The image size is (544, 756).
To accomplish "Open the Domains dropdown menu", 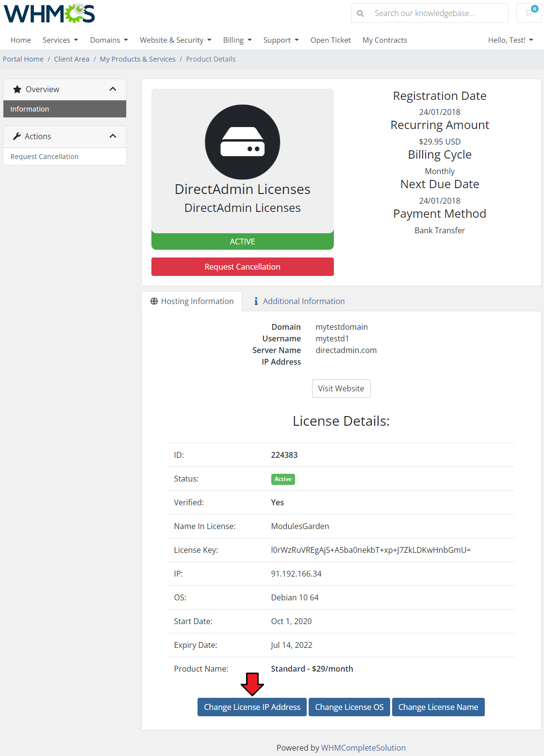I will point(109,40).
